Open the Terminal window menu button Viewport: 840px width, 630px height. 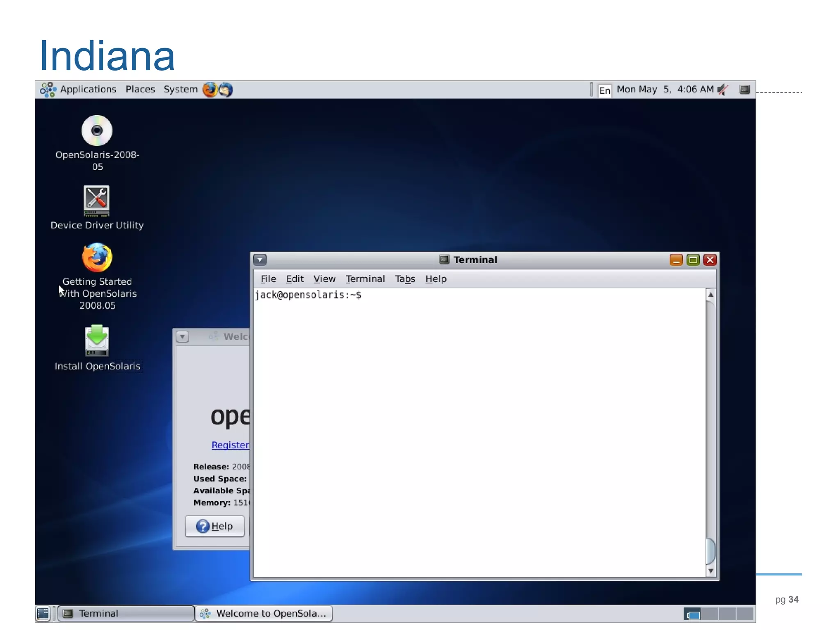[x=260, y=260]
